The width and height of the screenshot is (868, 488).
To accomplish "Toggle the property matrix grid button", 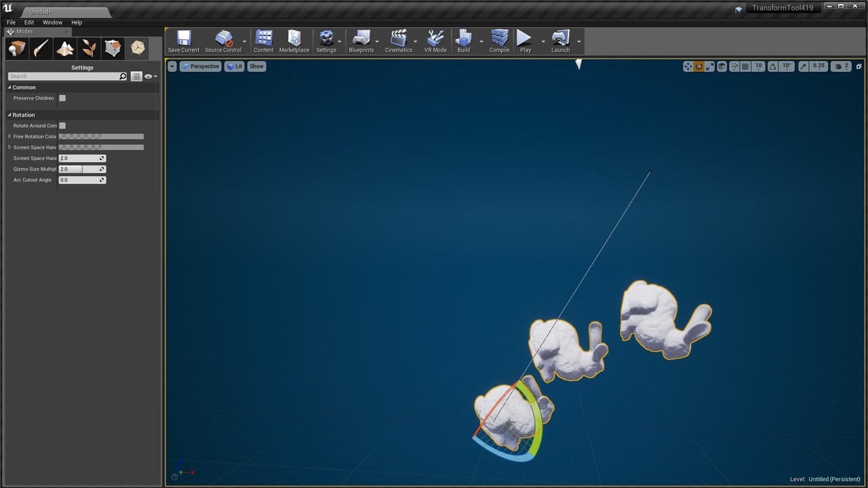I will coord(136,77).
